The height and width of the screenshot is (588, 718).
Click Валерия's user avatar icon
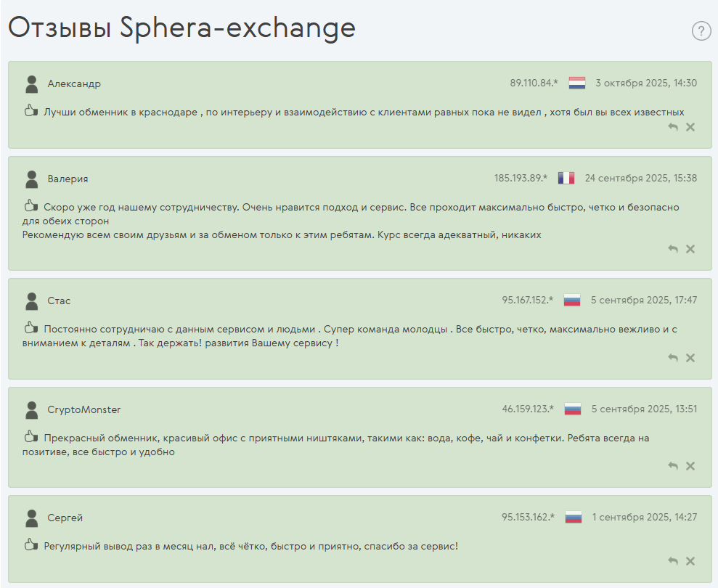31,179
